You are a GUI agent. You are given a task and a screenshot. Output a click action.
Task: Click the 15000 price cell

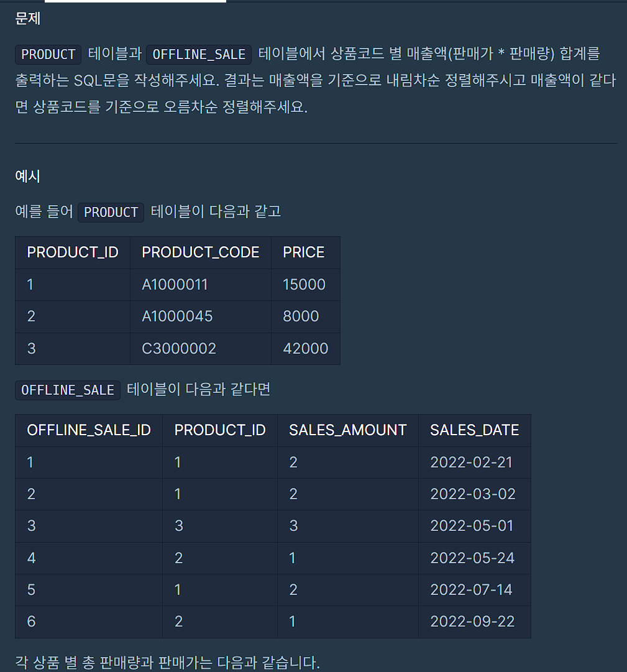(305, 285)
